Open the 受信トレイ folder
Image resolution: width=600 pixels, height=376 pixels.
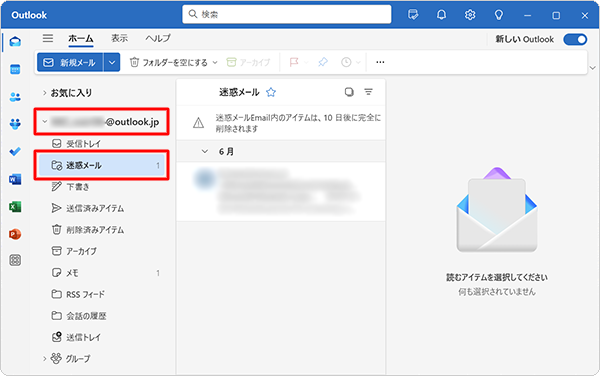101,144
